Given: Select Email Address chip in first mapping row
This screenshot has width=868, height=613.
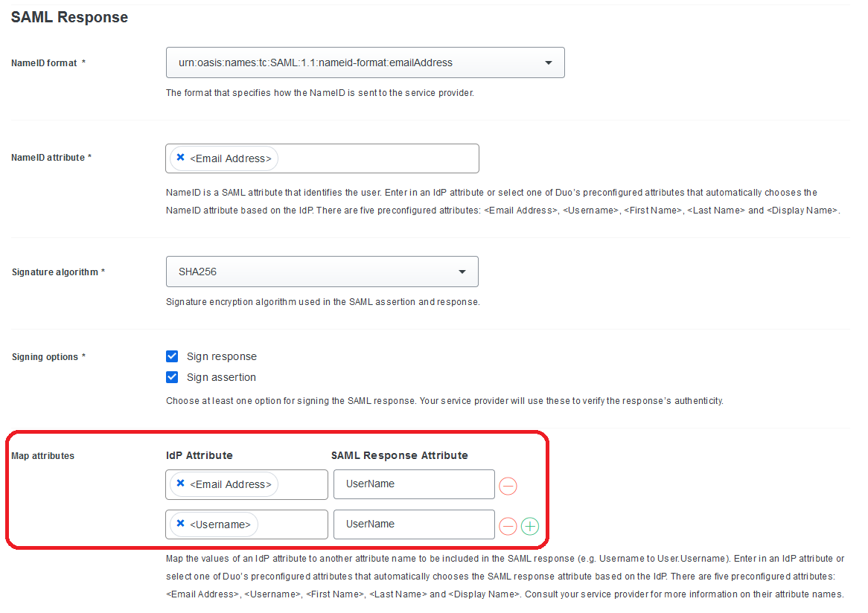Looking at the screenshot, I should [231, 484].
